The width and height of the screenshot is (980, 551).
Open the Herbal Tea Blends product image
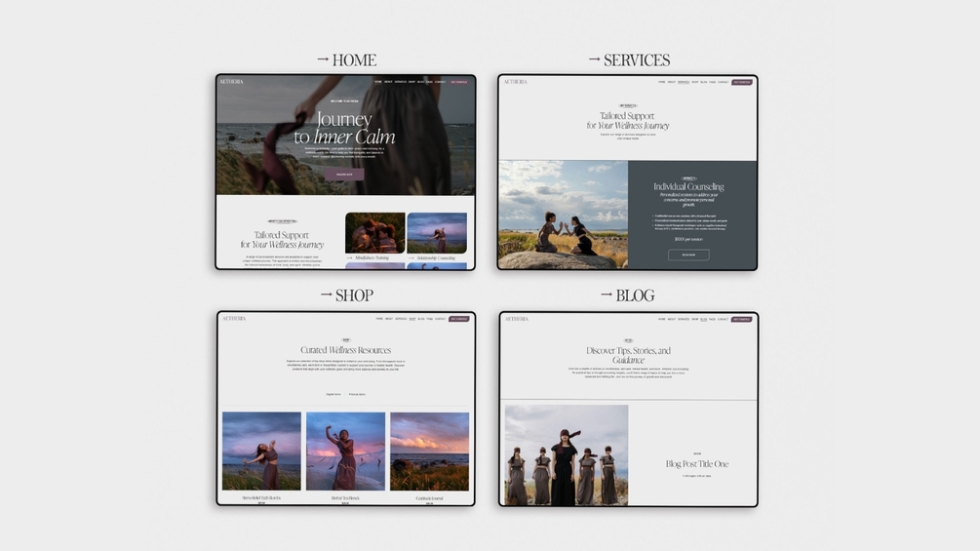(345, 452)
